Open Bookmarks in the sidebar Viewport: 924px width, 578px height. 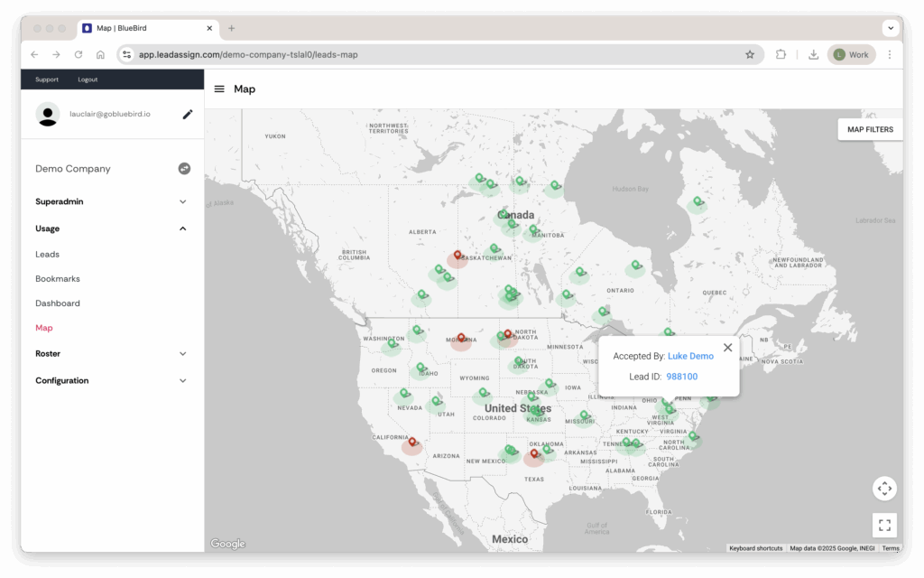[58, 279]
